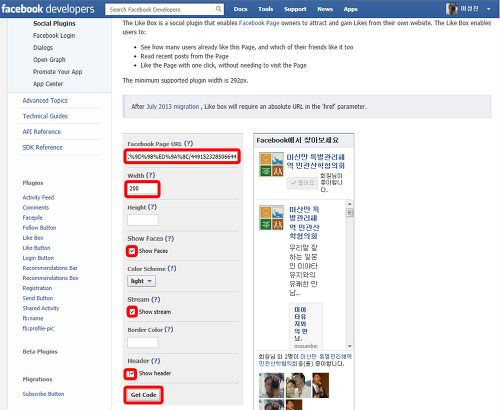Toggle the Show stream checkbox
This screenshot has width=500, height=410.
tap(132, 312)
